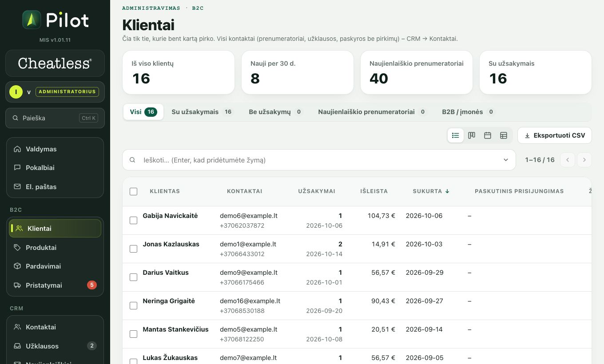The width and height of the screenshot is (604, 364).
Task: Click the ADMINISTRATORIUS role badge
Action: [67, 92]
